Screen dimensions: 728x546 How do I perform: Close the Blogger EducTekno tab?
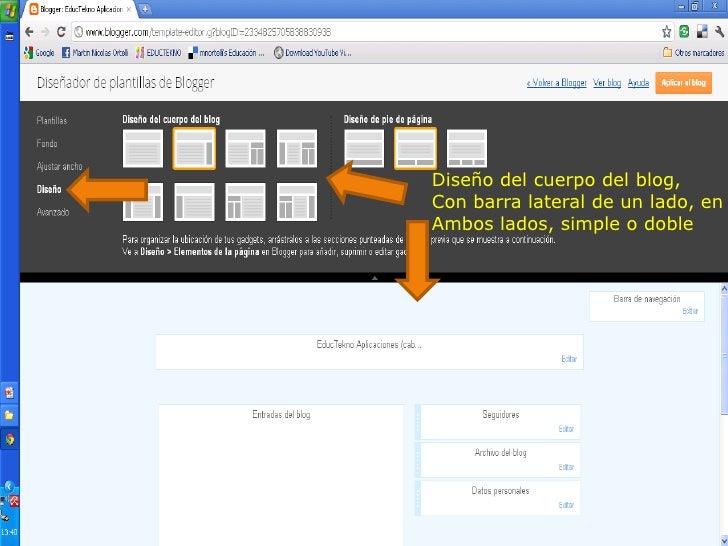129,9
